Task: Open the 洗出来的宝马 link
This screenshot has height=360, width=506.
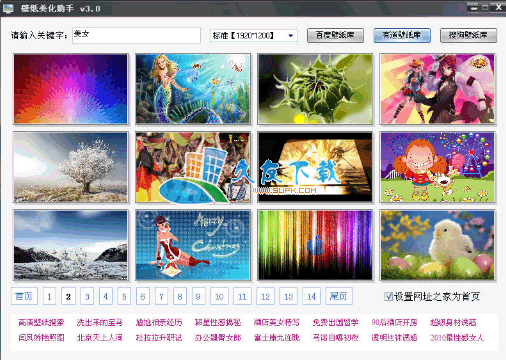Action: click(100, 322)
